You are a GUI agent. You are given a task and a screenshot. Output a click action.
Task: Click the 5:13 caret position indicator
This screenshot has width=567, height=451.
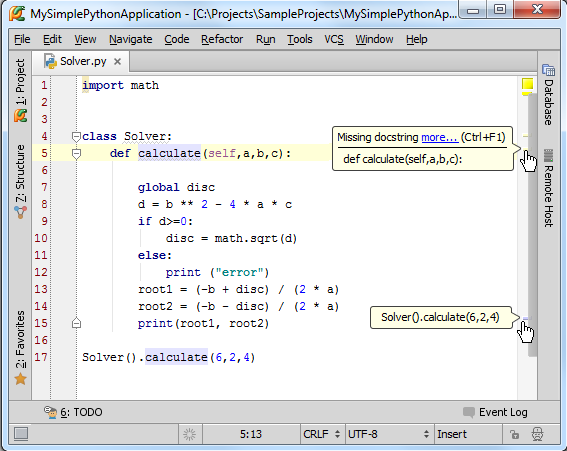[x=251, y=434]
